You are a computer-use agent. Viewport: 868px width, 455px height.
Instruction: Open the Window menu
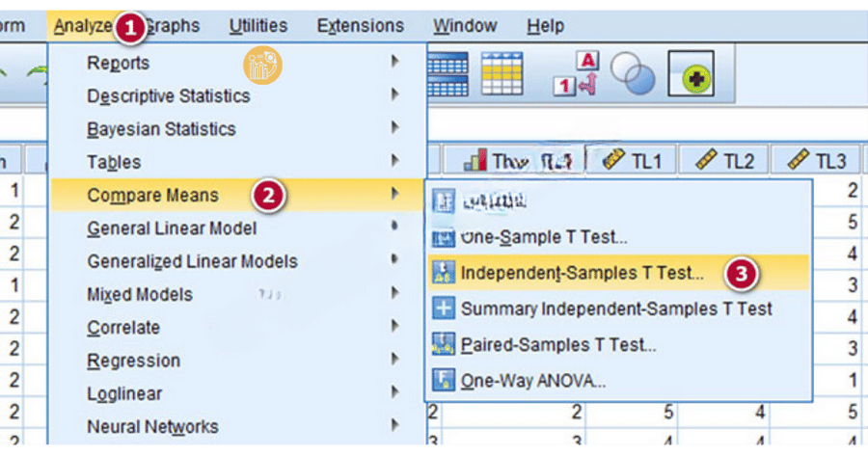click(x=465, y=26)
